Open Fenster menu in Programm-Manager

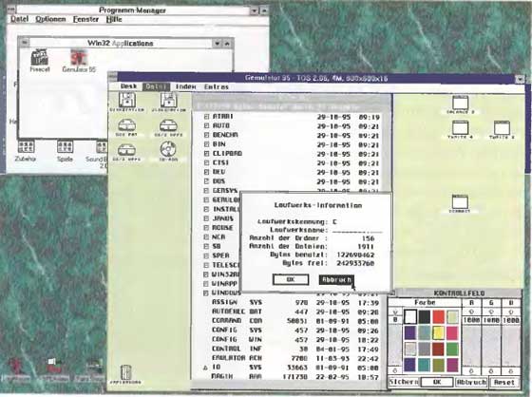click(85, 19)
